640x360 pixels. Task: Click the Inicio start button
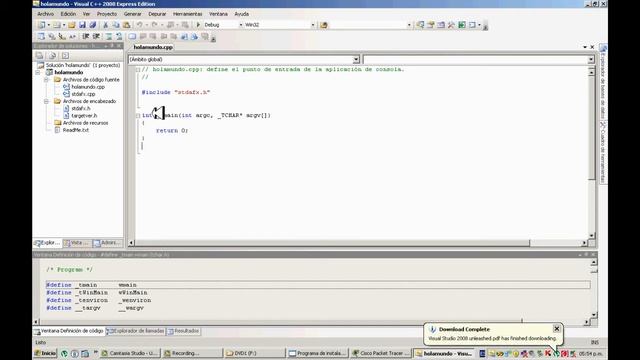click(45, 353)
